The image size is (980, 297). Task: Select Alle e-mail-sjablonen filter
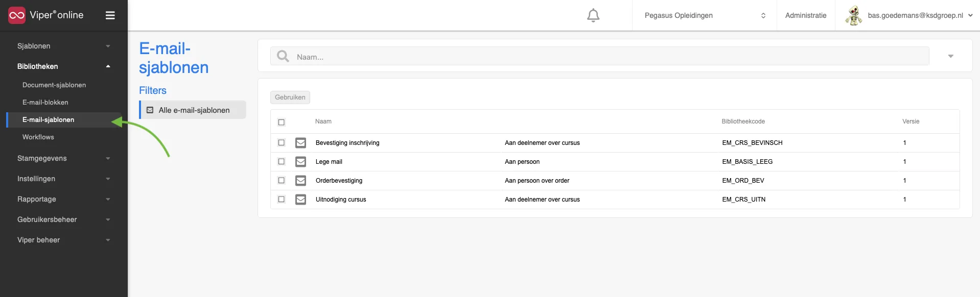click(193, 110)
